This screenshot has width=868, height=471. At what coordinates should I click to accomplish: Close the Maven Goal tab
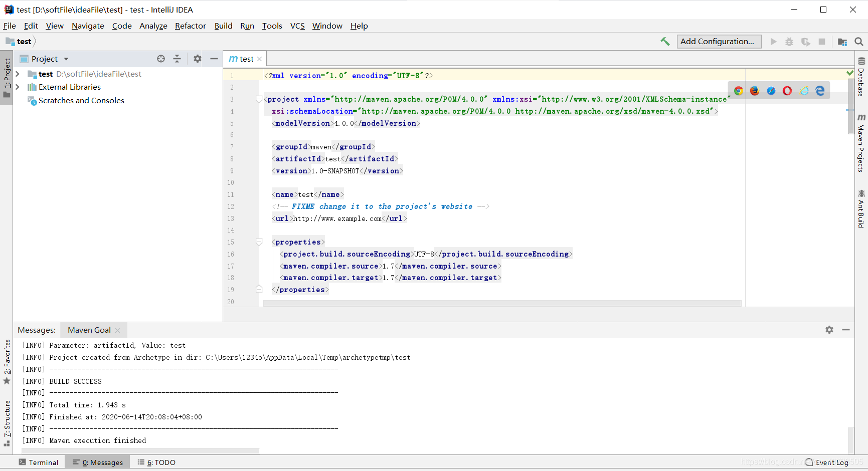117,330
